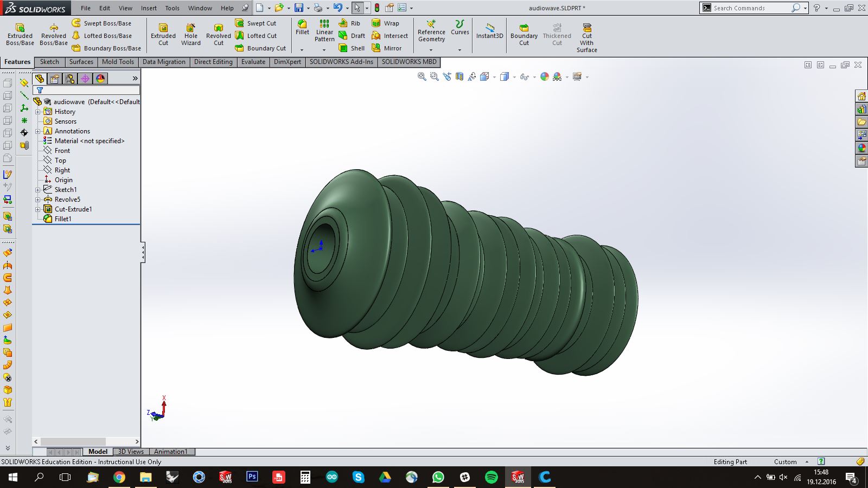
Task: Click the feature tree filter field
Action: coord(86,90)
